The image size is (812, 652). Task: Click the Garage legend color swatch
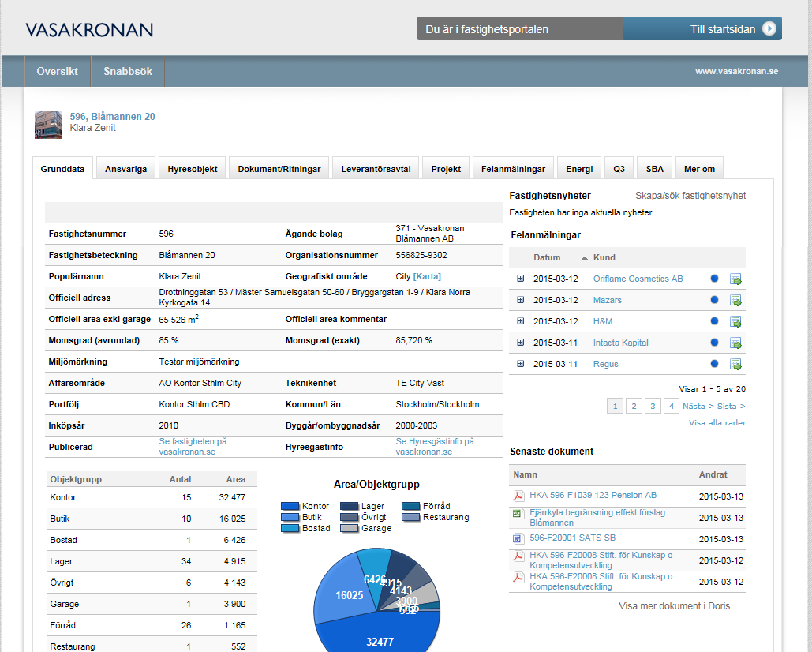(x=349, y=528)
